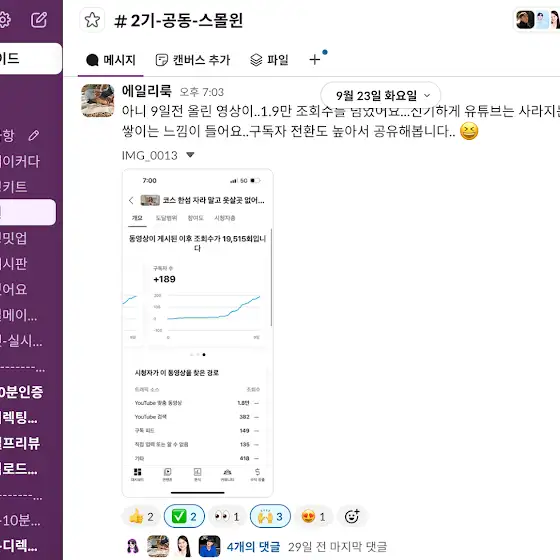The height and width of the screenshot is (560, 560).
Task: Open the 9월 23일 화요일 date dropdown
Action: pos(381,95)
